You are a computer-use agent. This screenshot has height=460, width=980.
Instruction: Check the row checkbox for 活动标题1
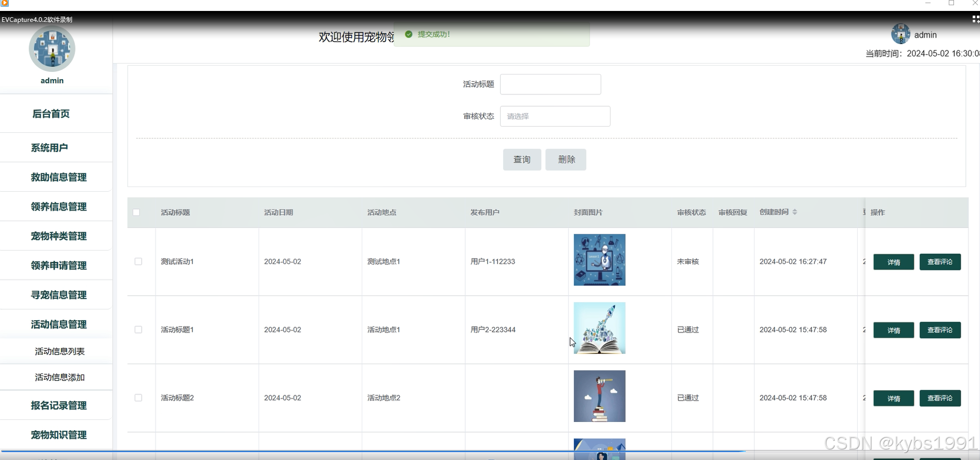(x=138, y=330)
